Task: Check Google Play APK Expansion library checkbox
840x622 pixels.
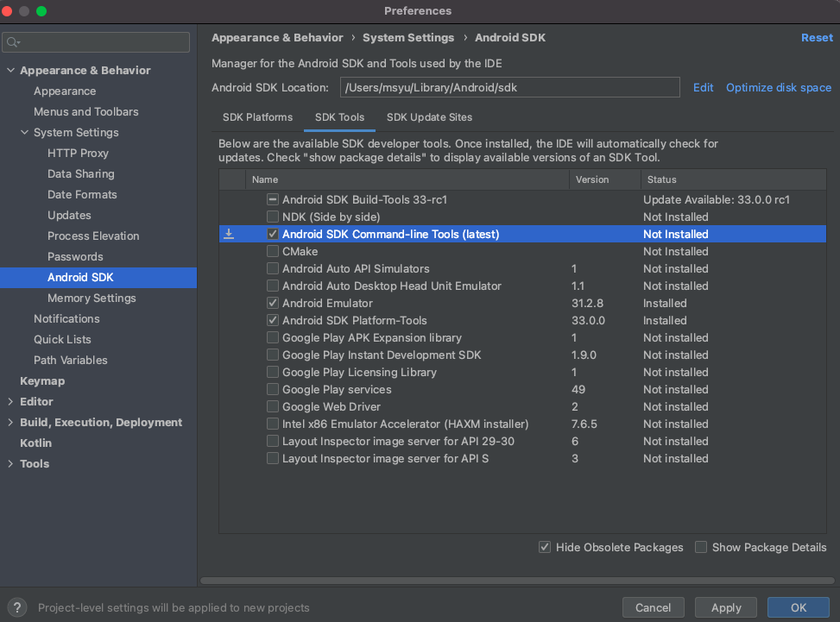Action: click(273, 338)
